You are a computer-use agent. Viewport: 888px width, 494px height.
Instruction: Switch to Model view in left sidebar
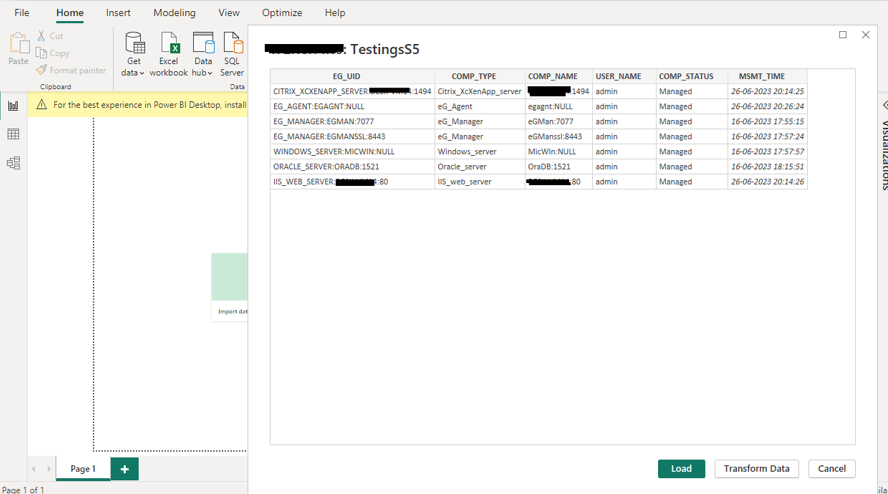pos(13,163)
